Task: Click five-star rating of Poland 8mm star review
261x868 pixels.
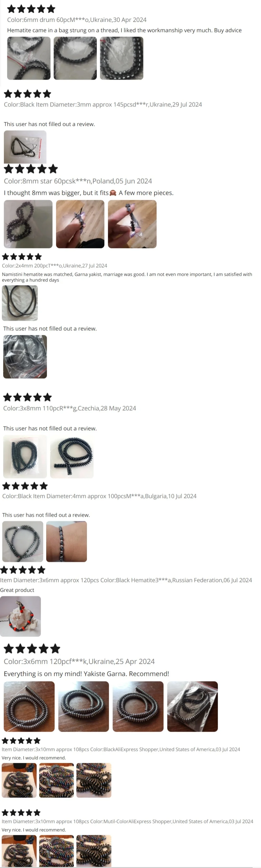Action: coord(31,169)
